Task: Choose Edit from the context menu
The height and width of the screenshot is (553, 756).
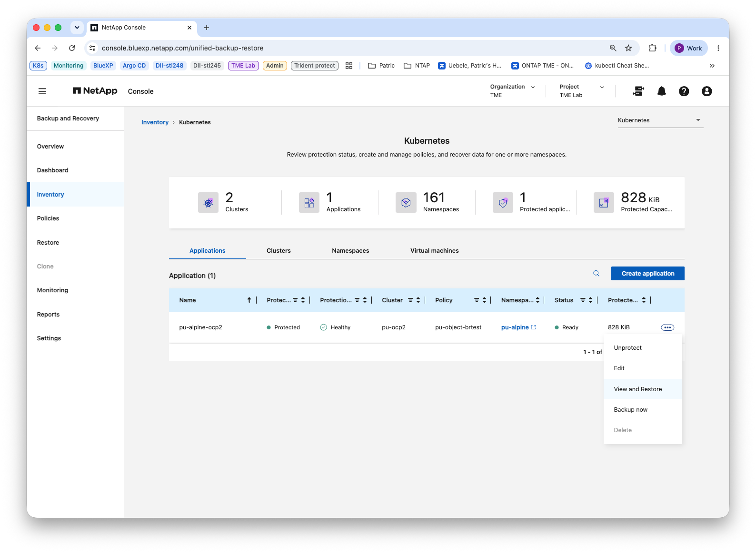Action: 643,368
